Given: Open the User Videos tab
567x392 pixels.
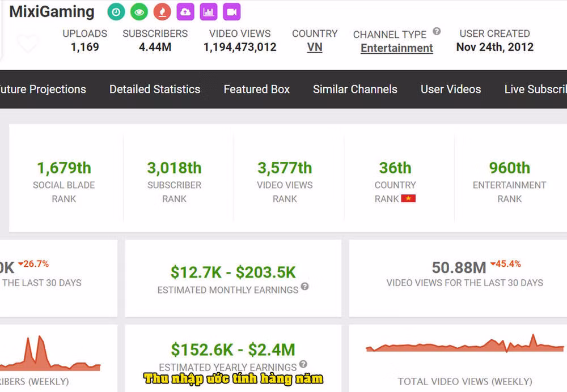Looking at the screenshot, I should point(451,90).
